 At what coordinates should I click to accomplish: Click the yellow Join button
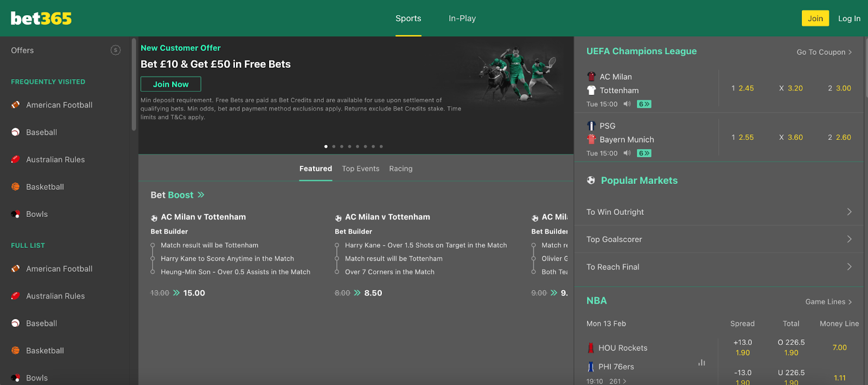point(815,18)
